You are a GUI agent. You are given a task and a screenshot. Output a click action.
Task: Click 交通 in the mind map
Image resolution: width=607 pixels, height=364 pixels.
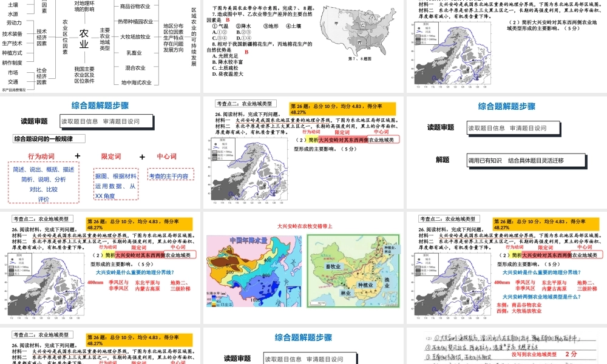click(13, 82)
